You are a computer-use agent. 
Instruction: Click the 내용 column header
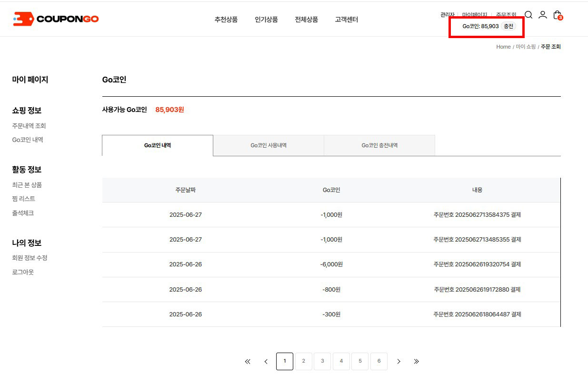tap(477, 190)
